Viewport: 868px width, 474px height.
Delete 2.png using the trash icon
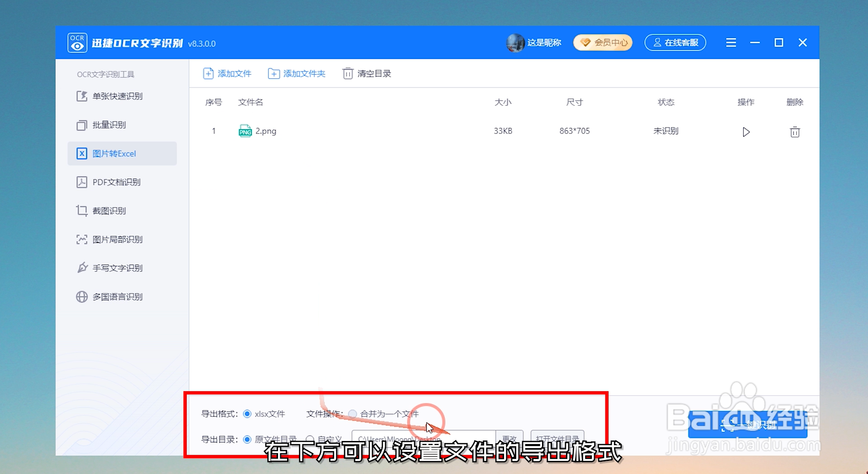click(795, 132)
